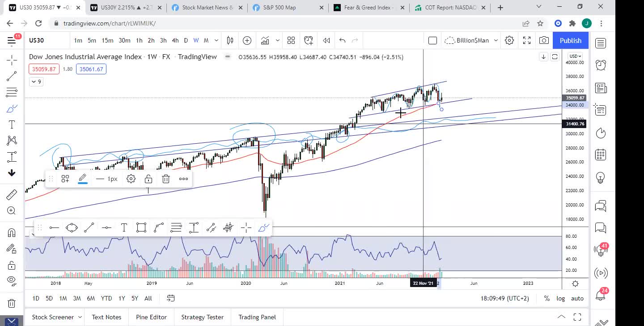Open the chart layout selector square
This screenshot has height=326, width=644.
coord(432,40)
